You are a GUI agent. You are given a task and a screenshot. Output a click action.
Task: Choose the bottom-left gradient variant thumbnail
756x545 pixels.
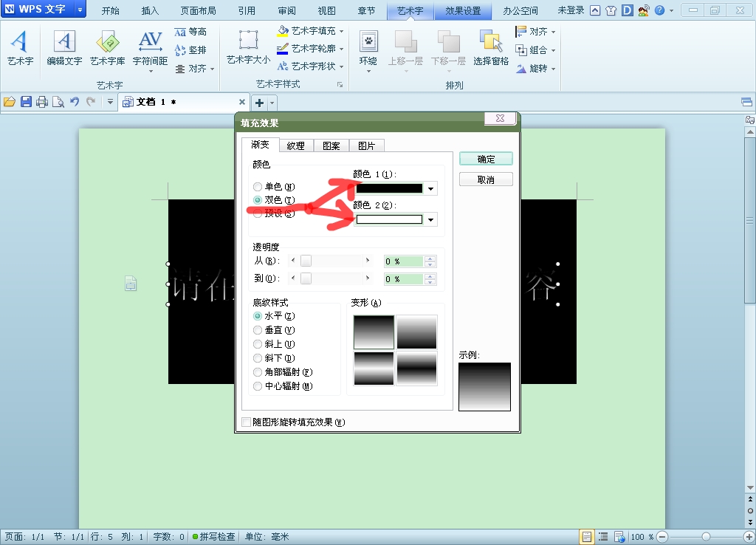click(x=374, y=369)
